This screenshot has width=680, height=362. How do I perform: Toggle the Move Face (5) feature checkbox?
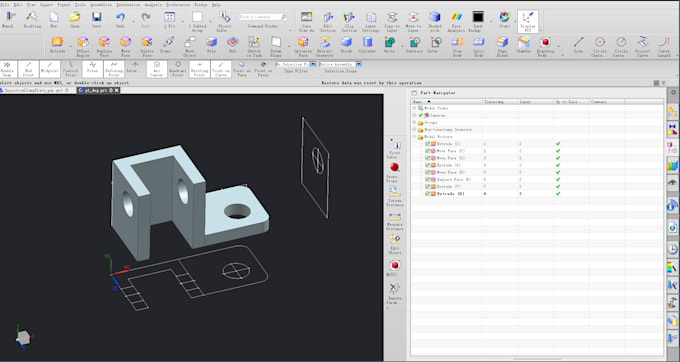427,172
